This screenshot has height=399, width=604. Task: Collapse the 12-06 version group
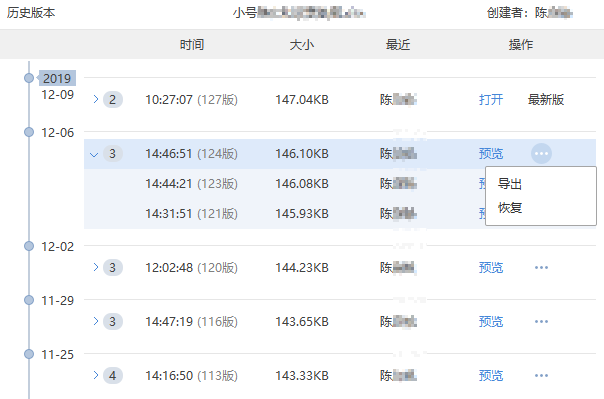(x=94, y=155)
